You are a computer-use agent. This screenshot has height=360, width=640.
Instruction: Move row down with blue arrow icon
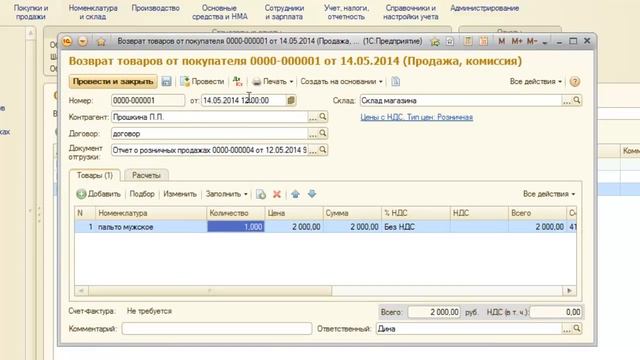click(x=312, y=194)
